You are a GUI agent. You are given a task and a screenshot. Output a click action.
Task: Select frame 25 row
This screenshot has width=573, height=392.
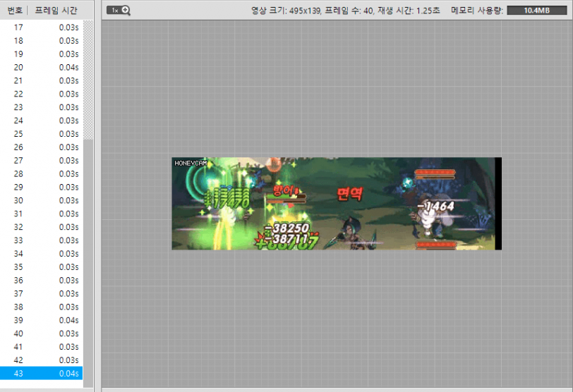click(42, 134)
